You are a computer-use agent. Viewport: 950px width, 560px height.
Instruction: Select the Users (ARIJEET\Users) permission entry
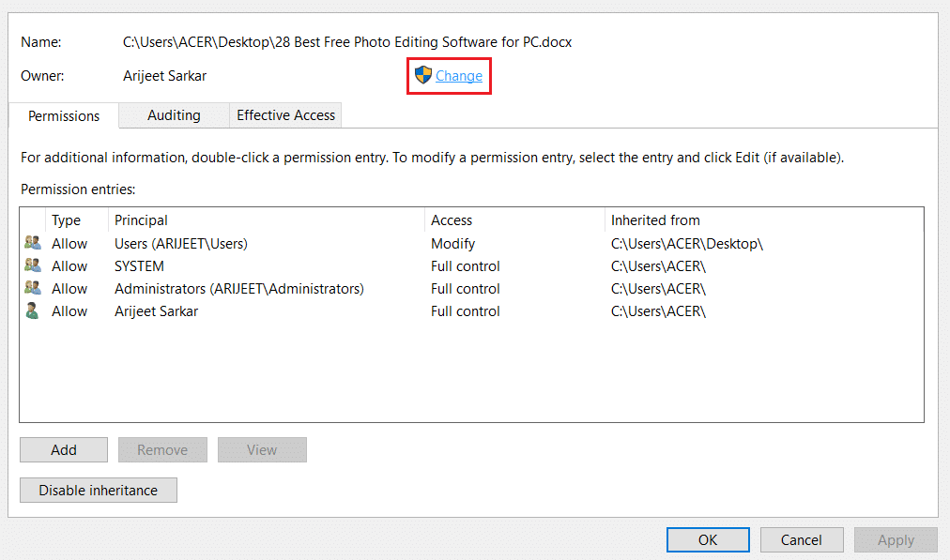471,243
